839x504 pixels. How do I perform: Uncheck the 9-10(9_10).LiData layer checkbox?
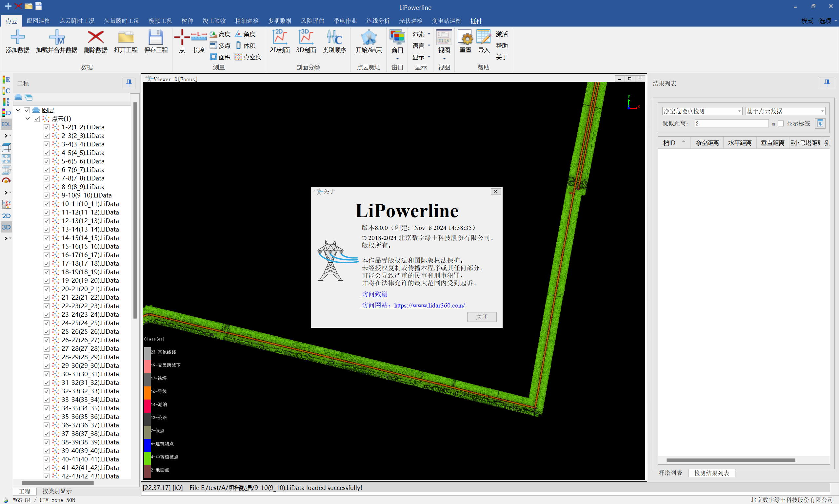coord(47,196)
